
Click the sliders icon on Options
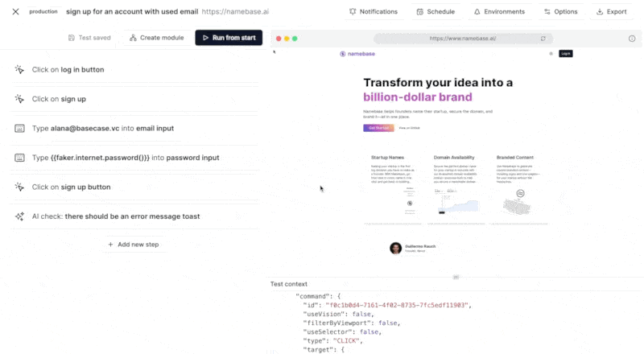pos(547,11)
